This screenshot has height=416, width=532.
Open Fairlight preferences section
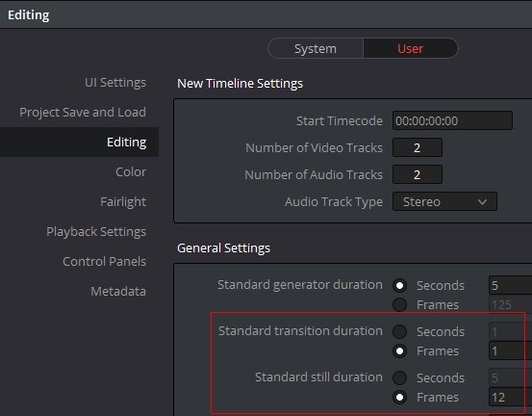pyautogui.click(x=123, y=201)
